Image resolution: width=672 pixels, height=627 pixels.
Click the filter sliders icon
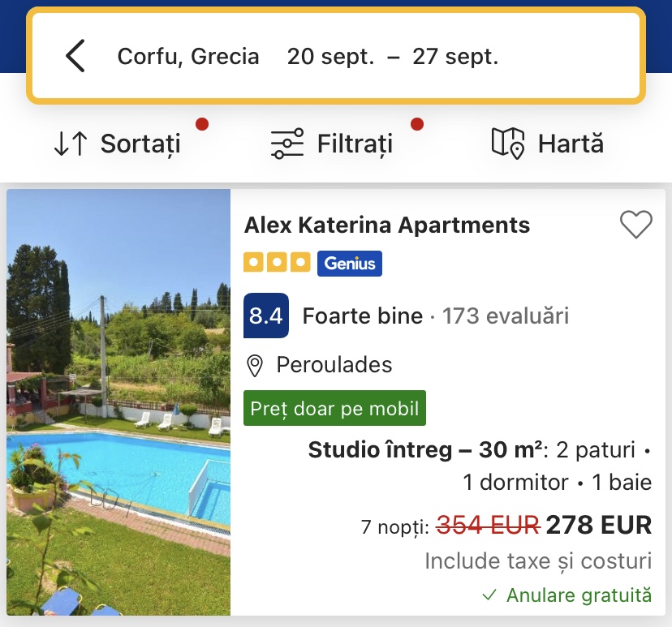click(287, 144)
